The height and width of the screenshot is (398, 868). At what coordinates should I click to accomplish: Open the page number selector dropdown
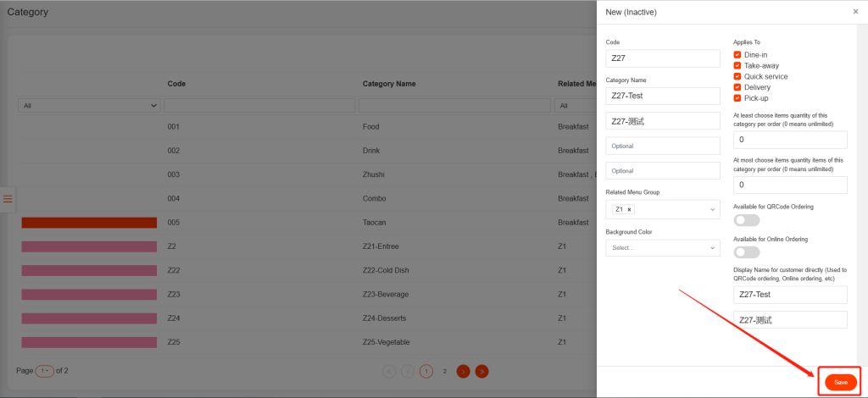[44, 371]
